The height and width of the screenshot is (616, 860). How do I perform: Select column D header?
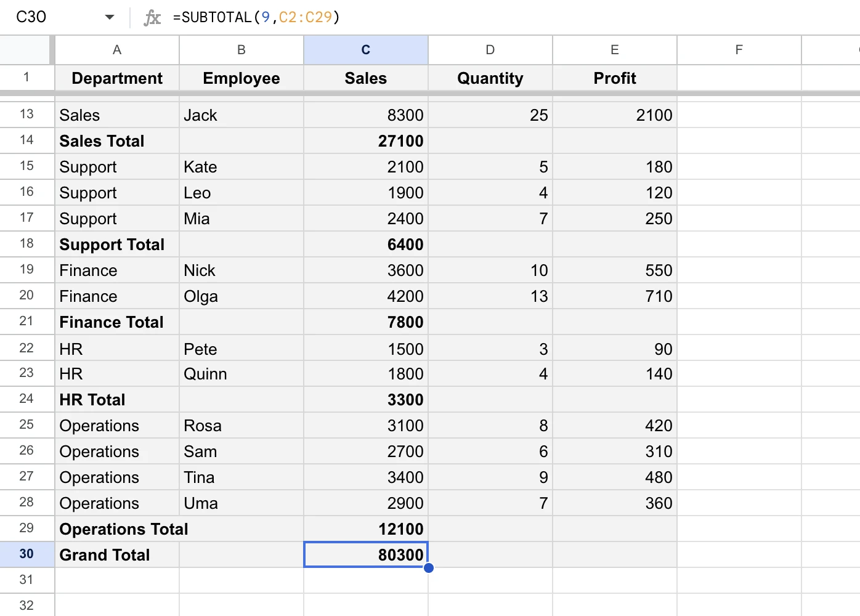(490, 50)
